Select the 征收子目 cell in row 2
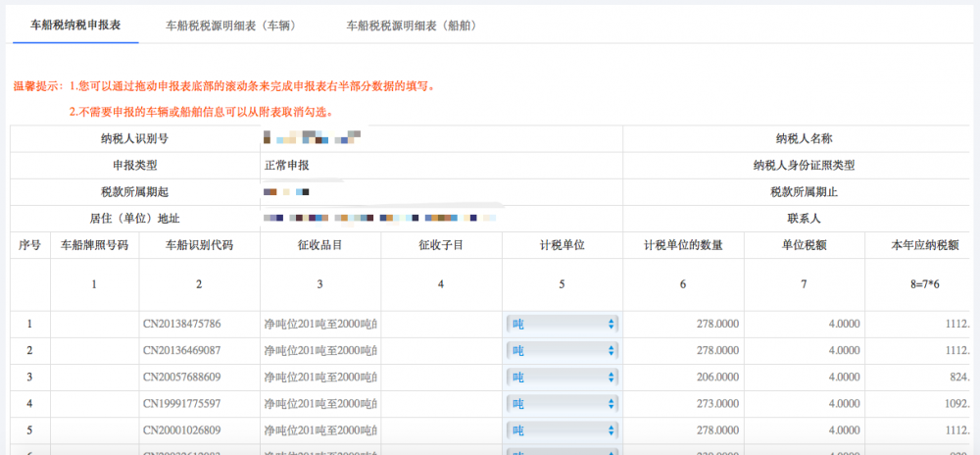The height and width of the screenshot is (455, 980). tap(441, 350)
